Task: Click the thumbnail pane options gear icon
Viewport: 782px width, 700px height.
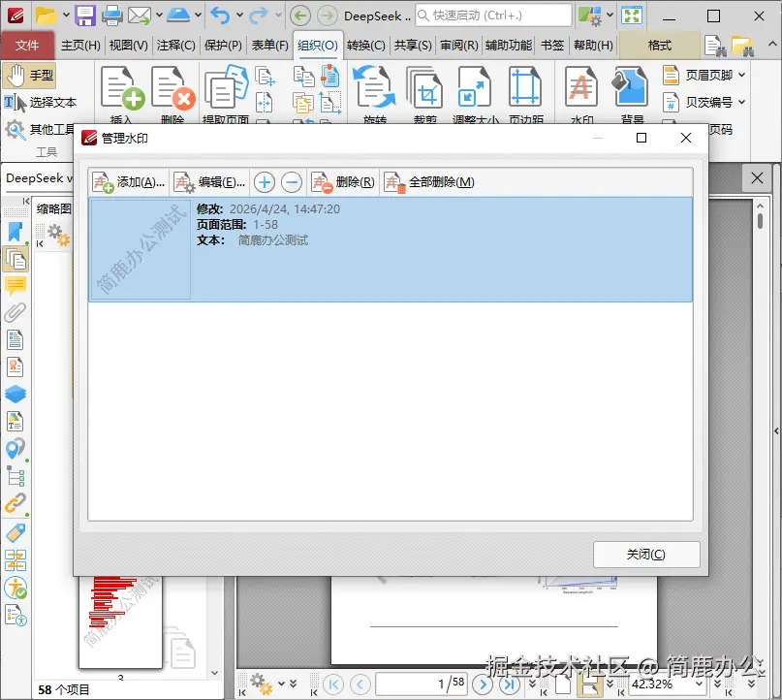Action: [58, 235]
